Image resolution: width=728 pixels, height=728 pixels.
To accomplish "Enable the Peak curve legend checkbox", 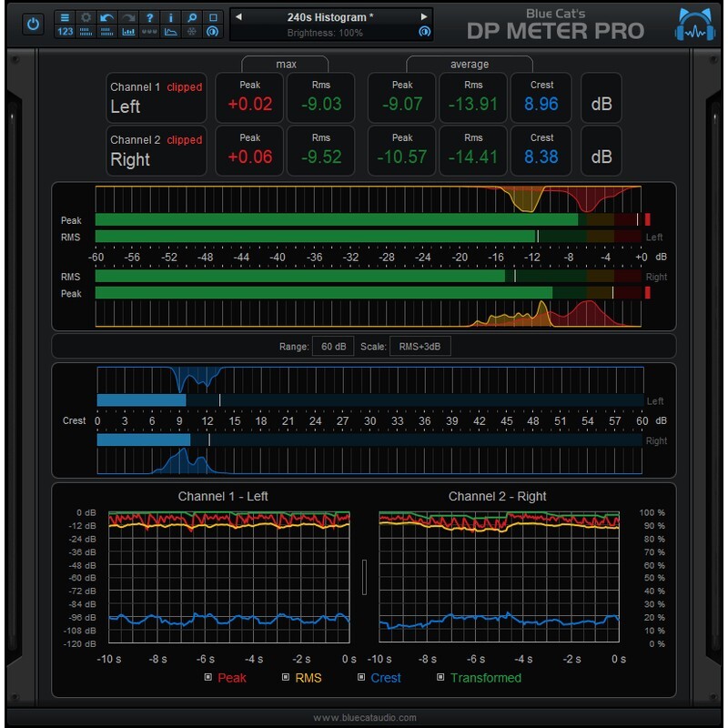I will coord(207,677).
